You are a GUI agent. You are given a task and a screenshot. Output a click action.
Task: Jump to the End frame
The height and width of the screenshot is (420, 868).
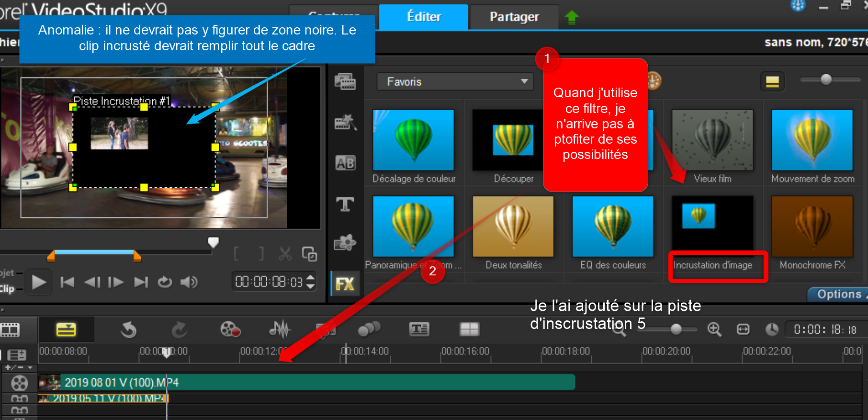pyautogui.click(x=141, y=282)
